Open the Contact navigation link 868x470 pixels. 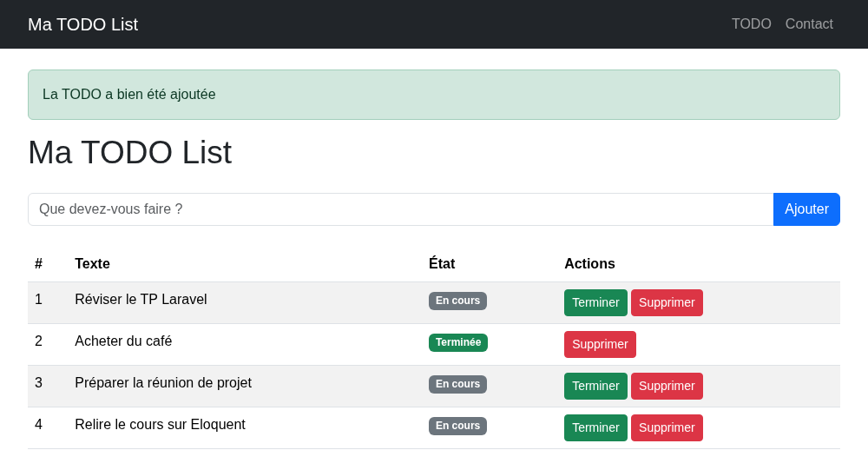point(809,23)
